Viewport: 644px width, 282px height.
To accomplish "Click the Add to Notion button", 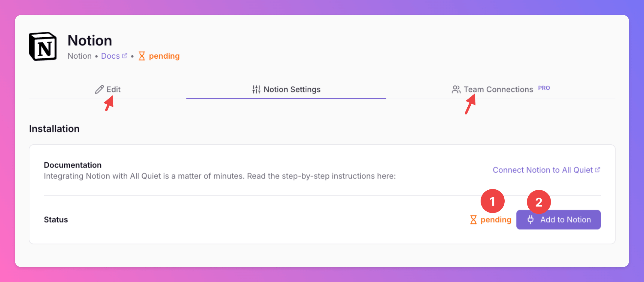I will (558, 219).
